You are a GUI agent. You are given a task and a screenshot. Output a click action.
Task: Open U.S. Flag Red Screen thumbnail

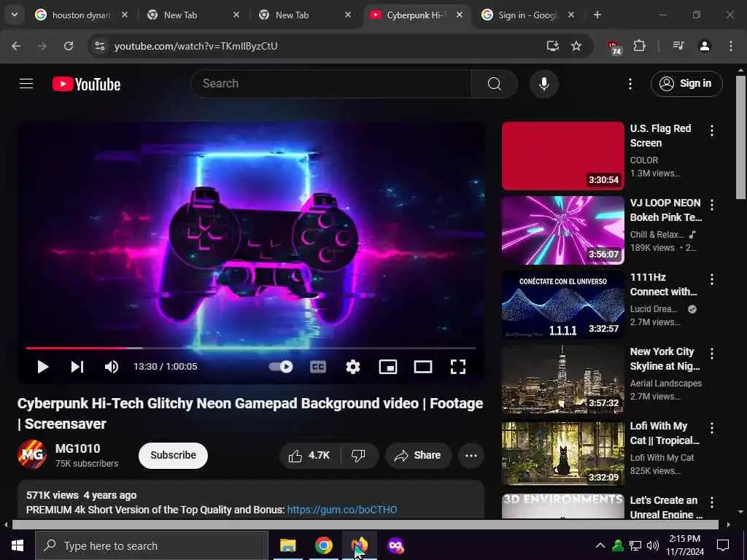point(562,156)
